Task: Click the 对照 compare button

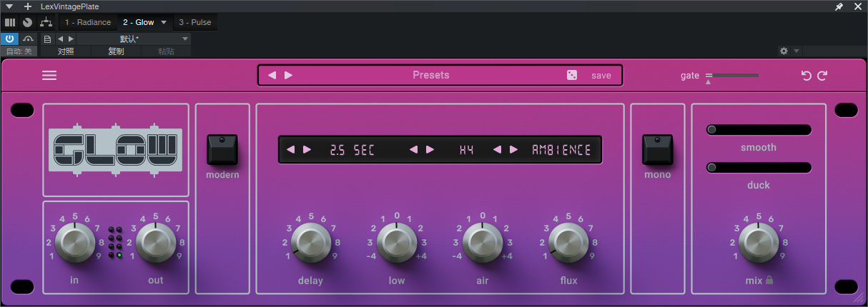Action: point(66,51)
